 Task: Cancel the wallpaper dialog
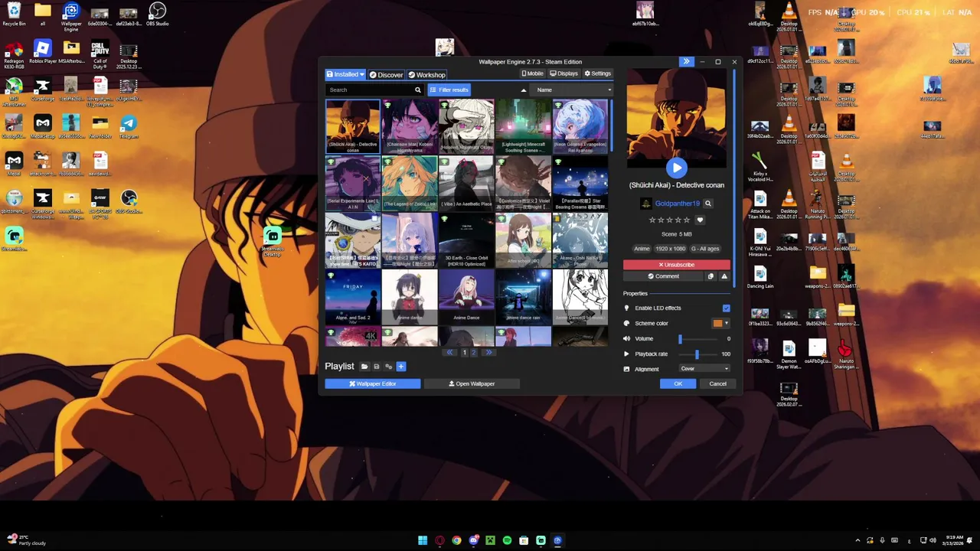click(x=717, y=383)
